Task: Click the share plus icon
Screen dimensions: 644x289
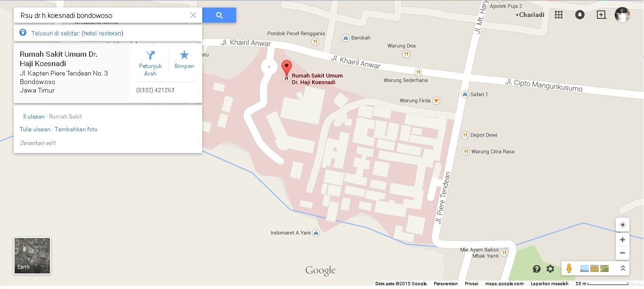Action: point(601,15)
